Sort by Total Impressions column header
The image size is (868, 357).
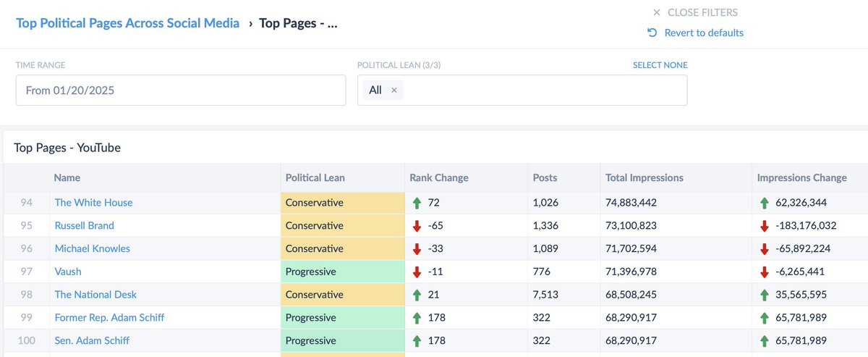click(x=644, y=177)
